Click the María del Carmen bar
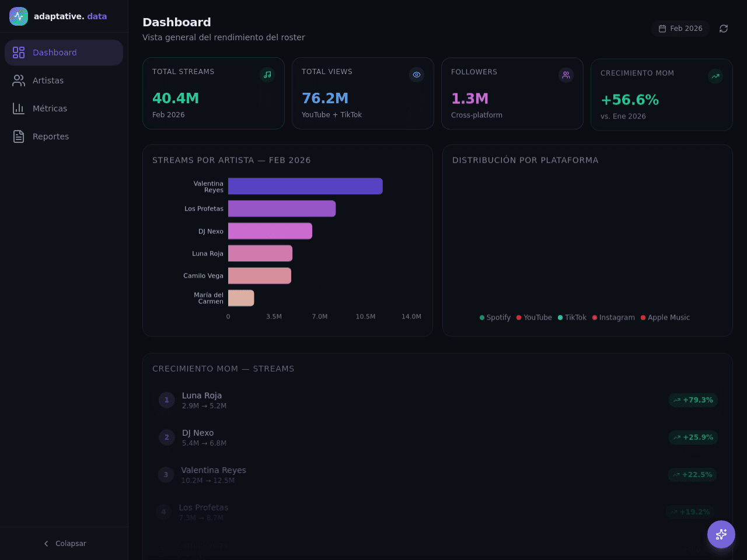 pos(241,298)
